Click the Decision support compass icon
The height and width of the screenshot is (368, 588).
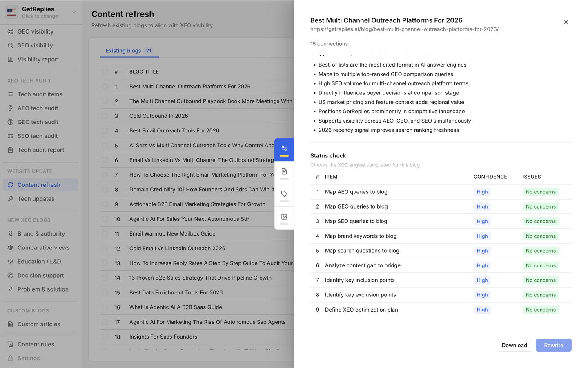pos(11,276)
